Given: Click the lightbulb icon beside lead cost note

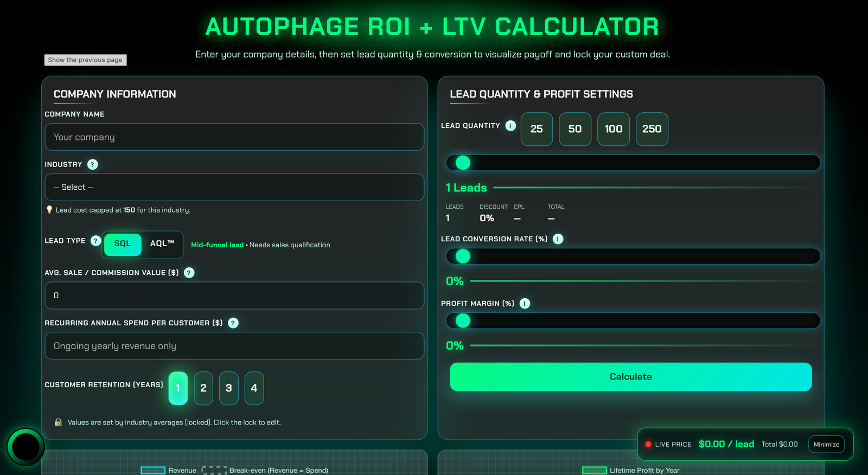Looking at the screenshot, I should click(x=49, y=210).
